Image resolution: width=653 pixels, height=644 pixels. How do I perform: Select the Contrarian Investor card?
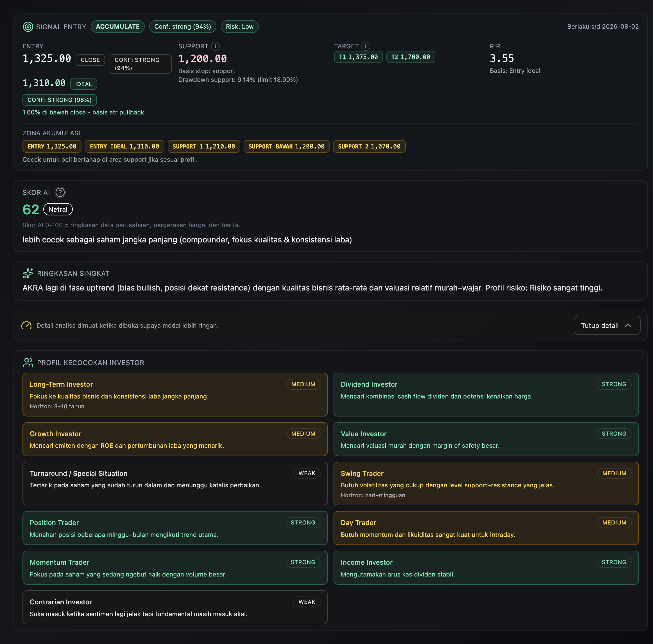(x=175, y=607)
